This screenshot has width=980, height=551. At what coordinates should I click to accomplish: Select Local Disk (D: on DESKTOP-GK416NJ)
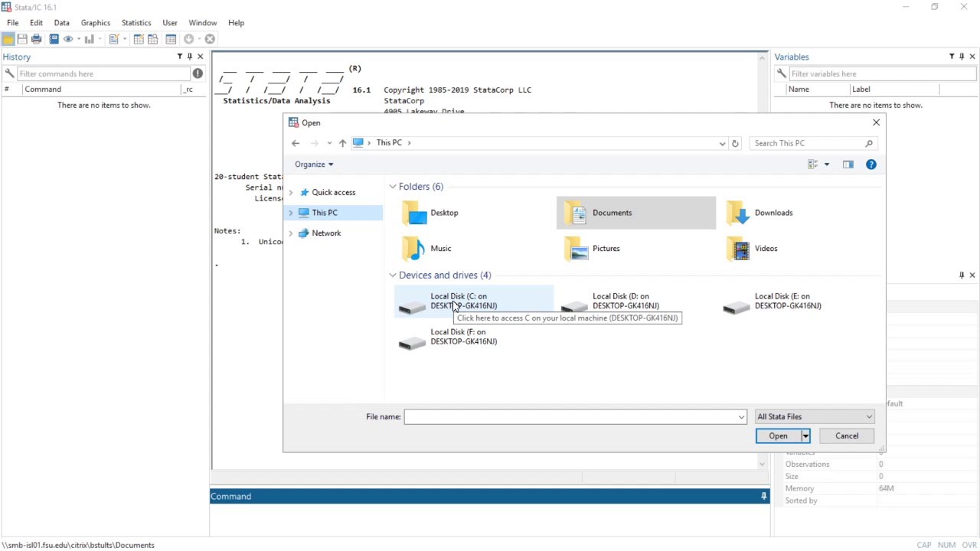tap(636, 302)
